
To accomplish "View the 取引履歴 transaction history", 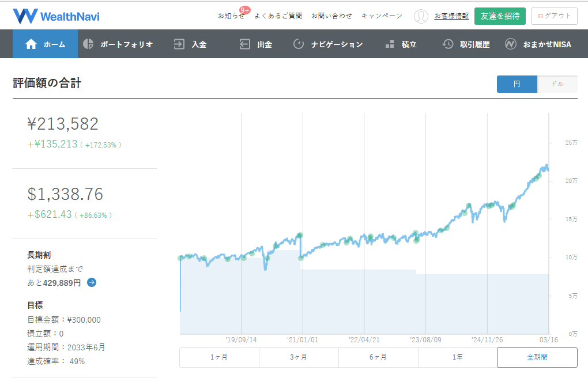I will (x=466, y=44).
